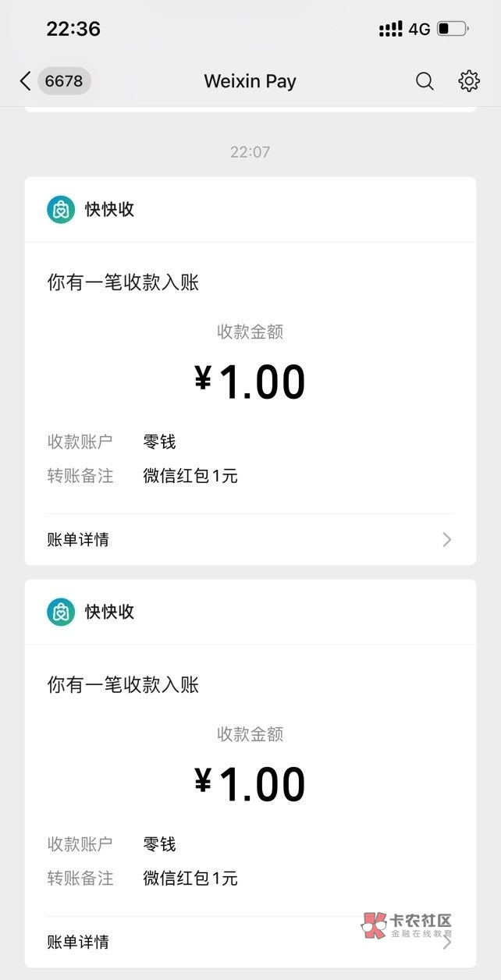Tap the second ¥1.00 amount
Image resolution: width=501 pixels, height=980 pixels.
[250, 784]
